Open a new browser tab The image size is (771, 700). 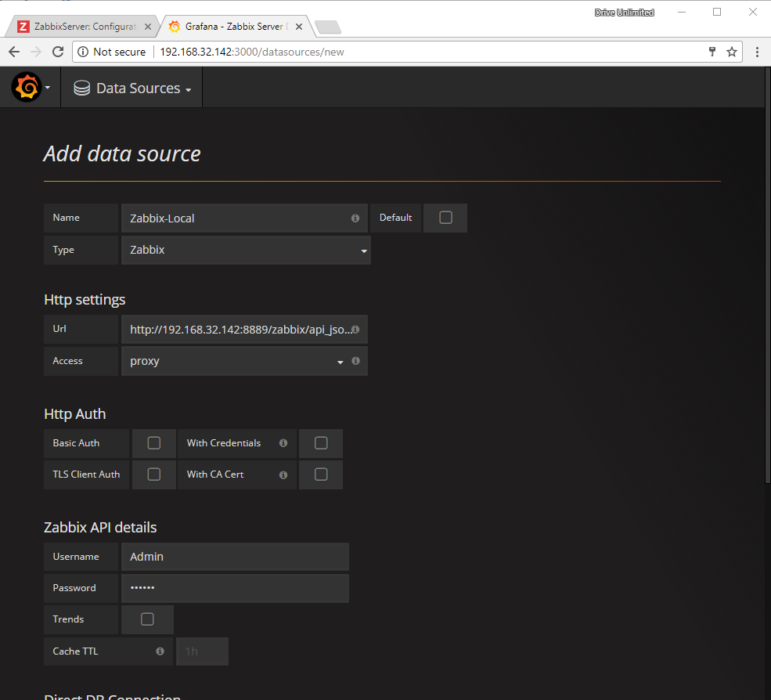point(328,27)
